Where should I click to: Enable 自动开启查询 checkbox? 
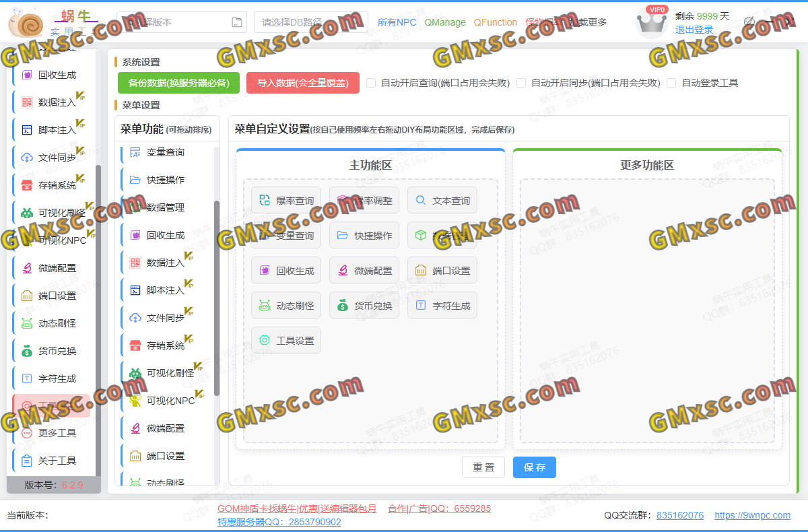[x=371, y=83]
